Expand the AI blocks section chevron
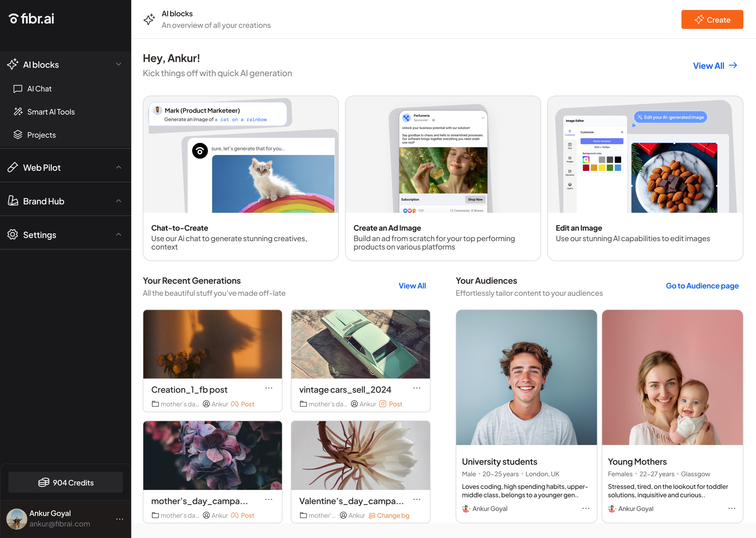756x538 pixels. click(x=119, y=64)
